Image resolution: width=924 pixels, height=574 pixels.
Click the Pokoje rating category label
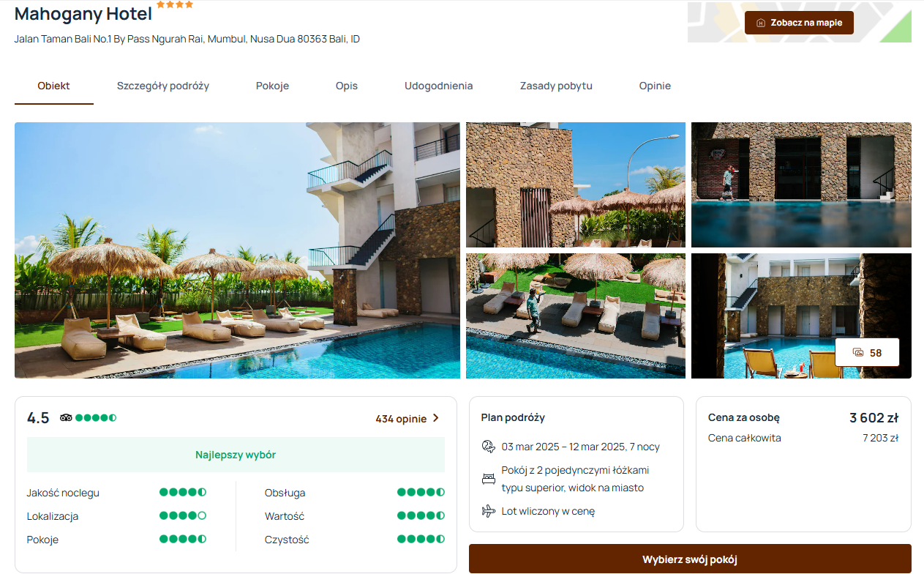[42, 540]
